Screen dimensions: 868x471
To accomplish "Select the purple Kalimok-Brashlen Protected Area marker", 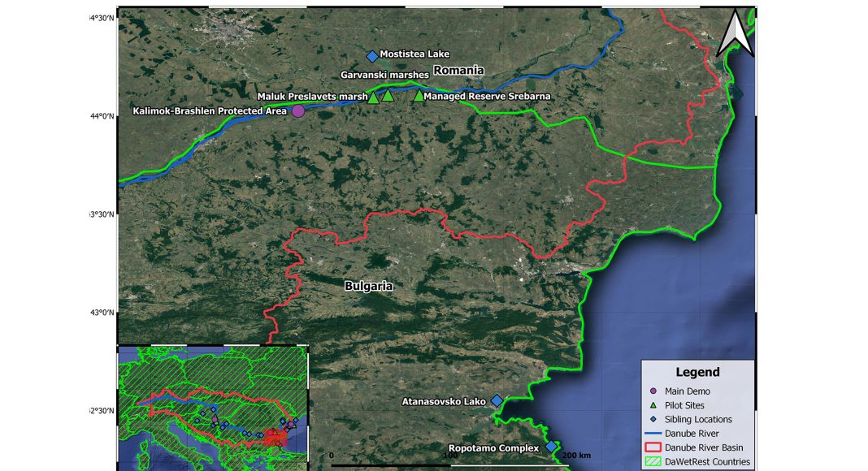I will click(x=297, y=110).
